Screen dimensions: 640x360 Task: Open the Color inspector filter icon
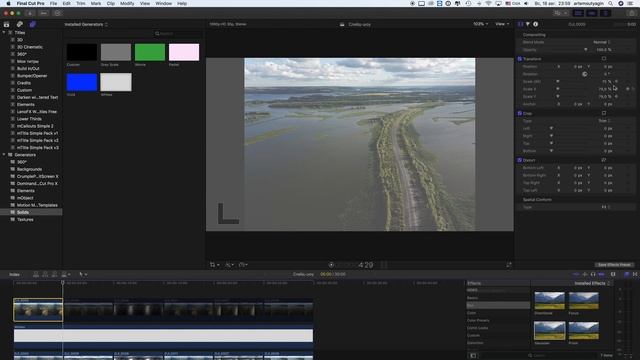(528, 24)
